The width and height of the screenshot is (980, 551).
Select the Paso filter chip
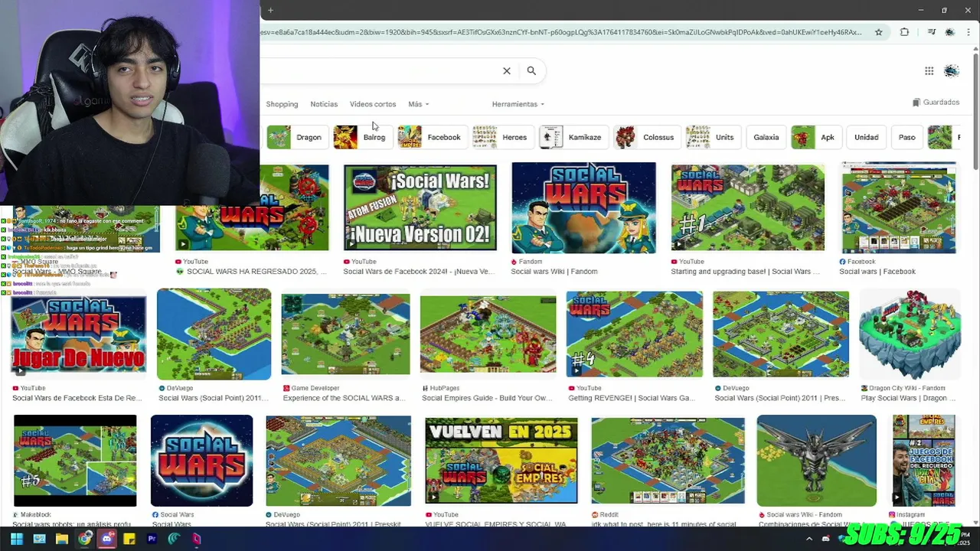tap(906, 137)
